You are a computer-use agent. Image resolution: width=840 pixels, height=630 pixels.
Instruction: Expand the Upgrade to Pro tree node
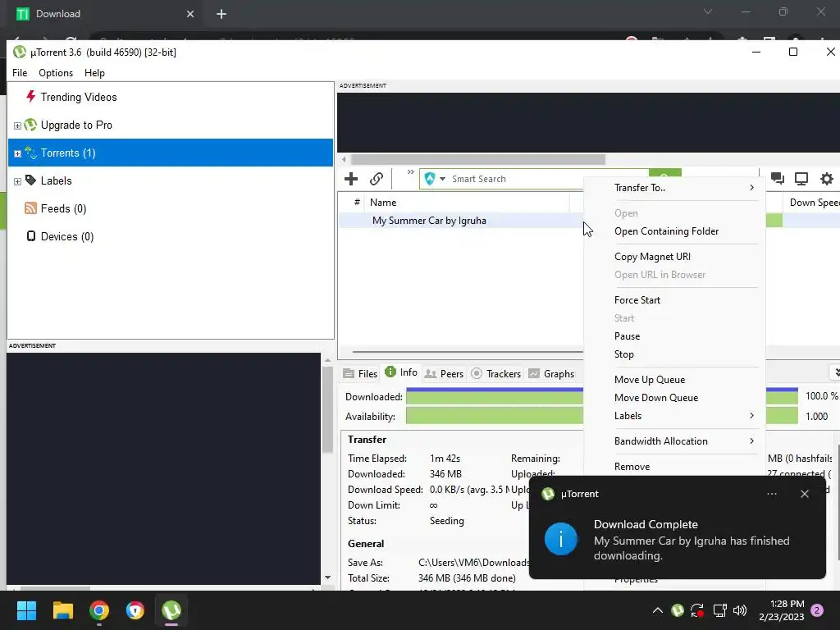pos(17,126)
